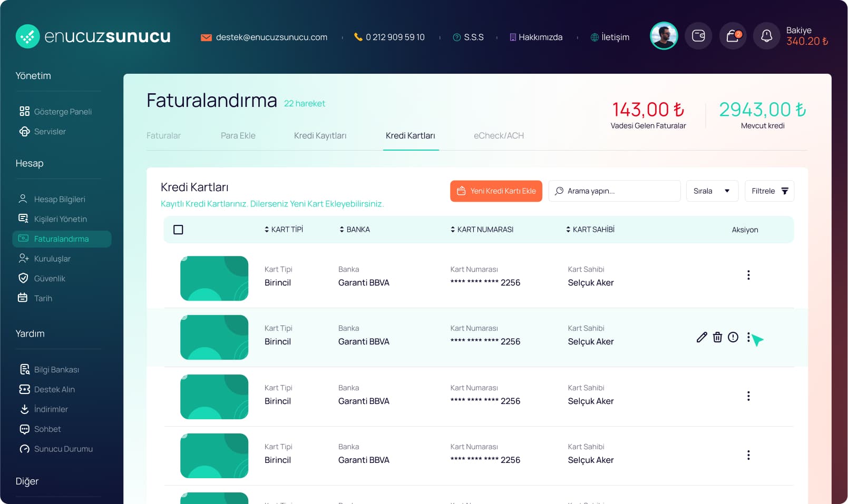Click the enucuzsunucu logo
The height and width of the screenshot is (504, 848).
[93, 36]
